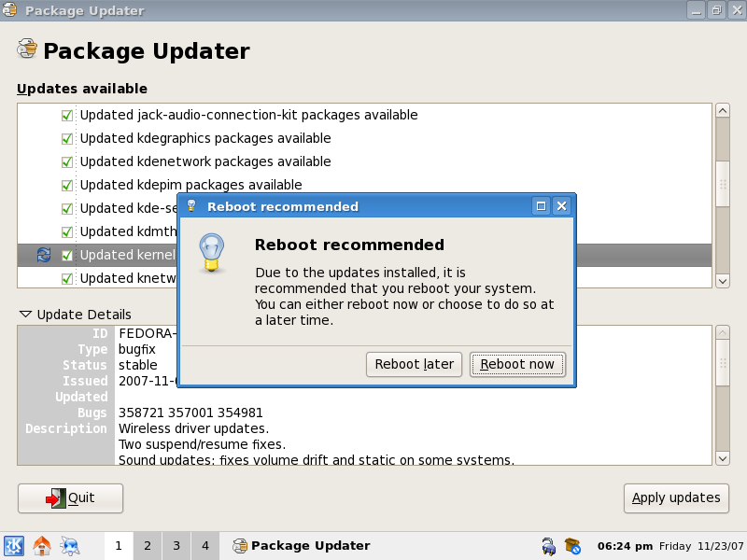Click the package update tray icon
Image resolution: width=747 pixels, height=560 pixels.
(572, 546)
